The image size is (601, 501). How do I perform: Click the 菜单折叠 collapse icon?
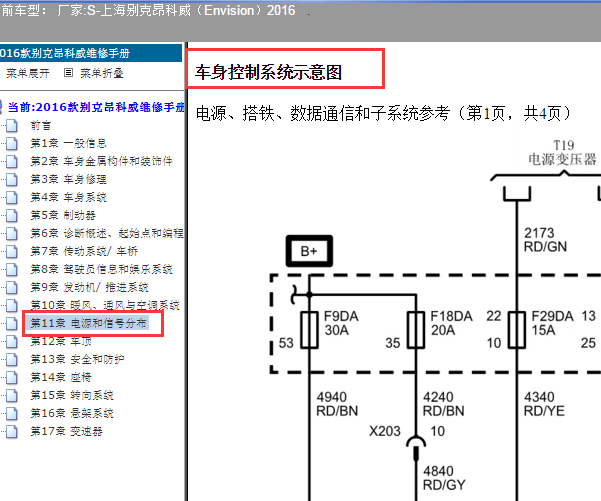(x=68, y=73)
